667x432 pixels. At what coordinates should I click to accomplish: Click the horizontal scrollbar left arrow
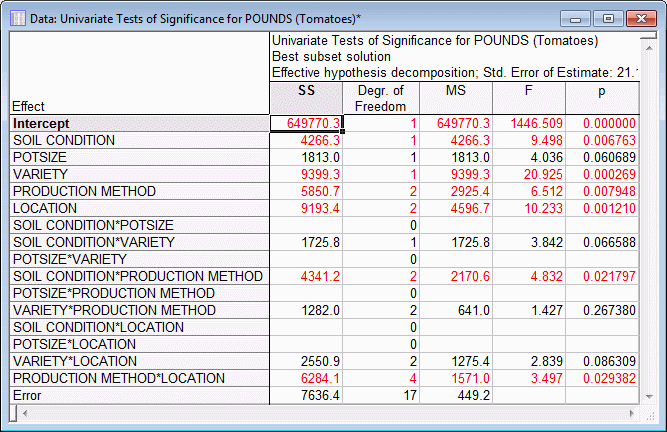tap(19, 413)
